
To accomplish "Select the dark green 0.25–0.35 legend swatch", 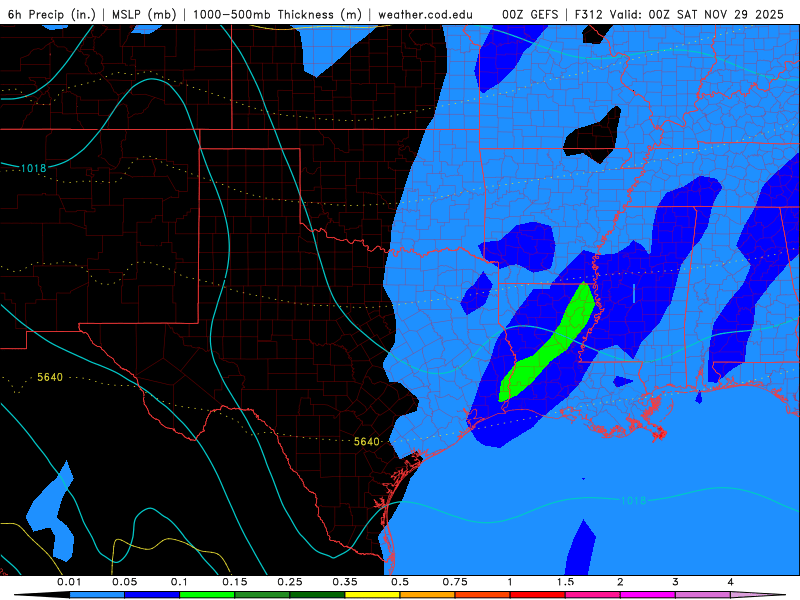I will click(x=317, y=595).
